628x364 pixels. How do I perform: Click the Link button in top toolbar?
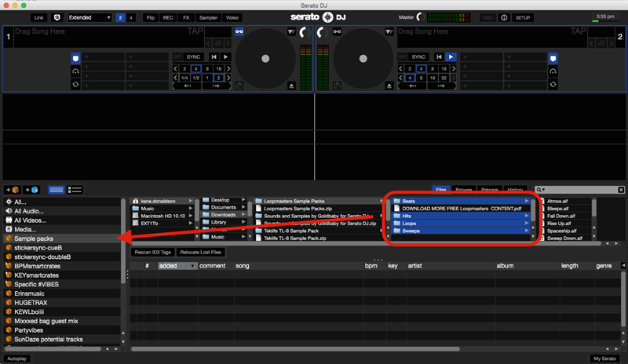tap(38, 17)
